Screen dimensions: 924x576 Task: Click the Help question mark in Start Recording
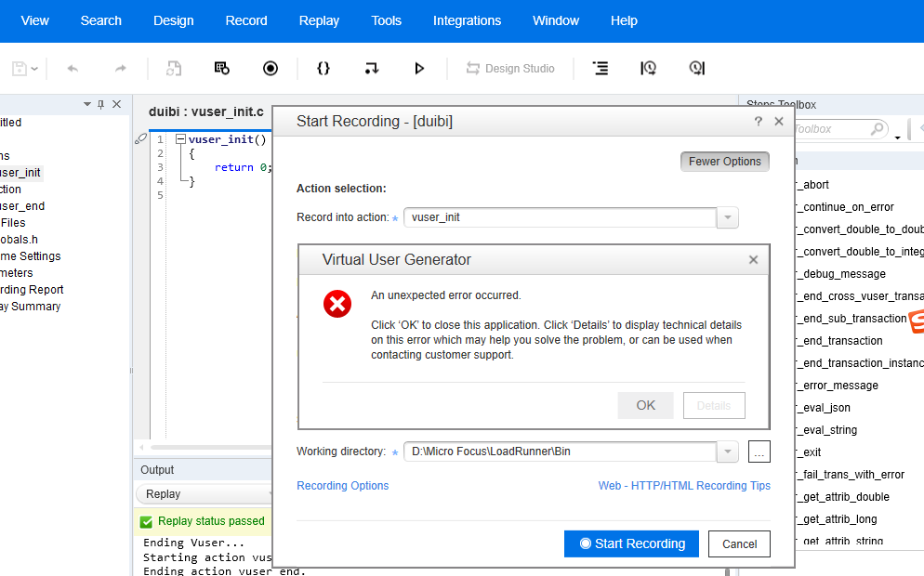coord(759,122)
